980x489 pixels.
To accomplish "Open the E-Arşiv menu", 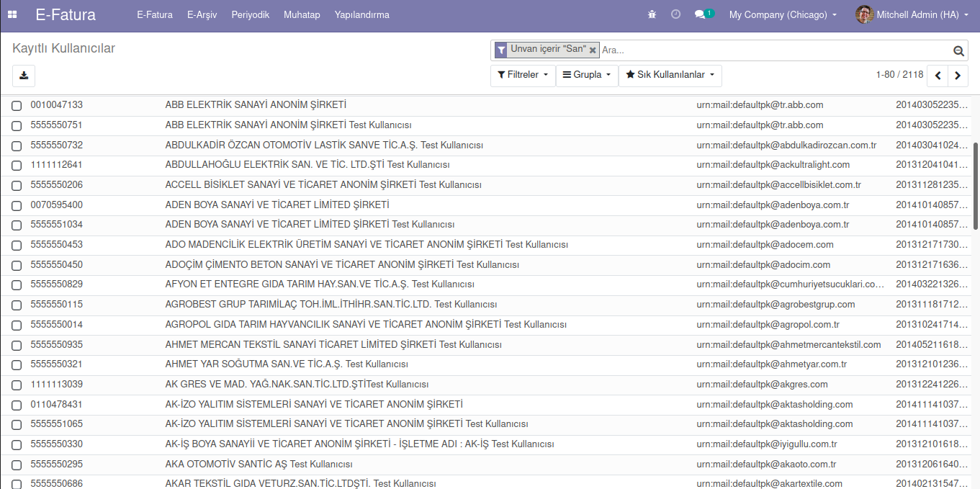I will pyautogui.click(x=202, y=14).
